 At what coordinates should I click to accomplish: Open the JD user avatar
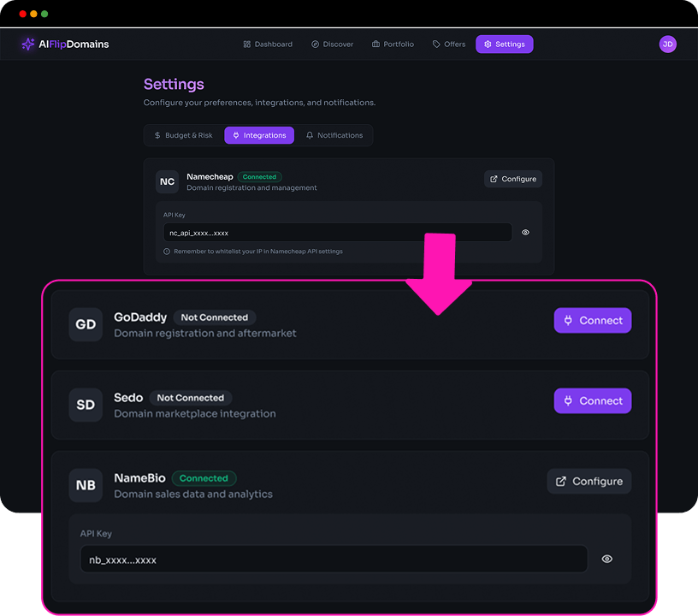tap(667, 44)
